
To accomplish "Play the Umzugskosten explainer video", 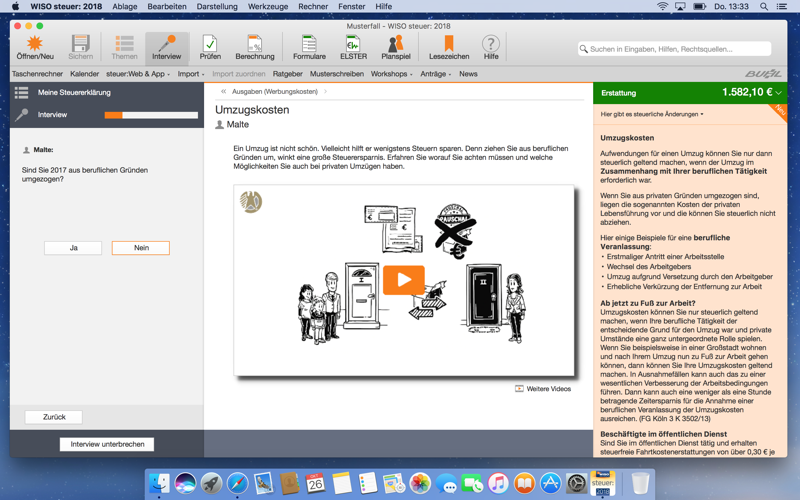I will click(403, 279).
